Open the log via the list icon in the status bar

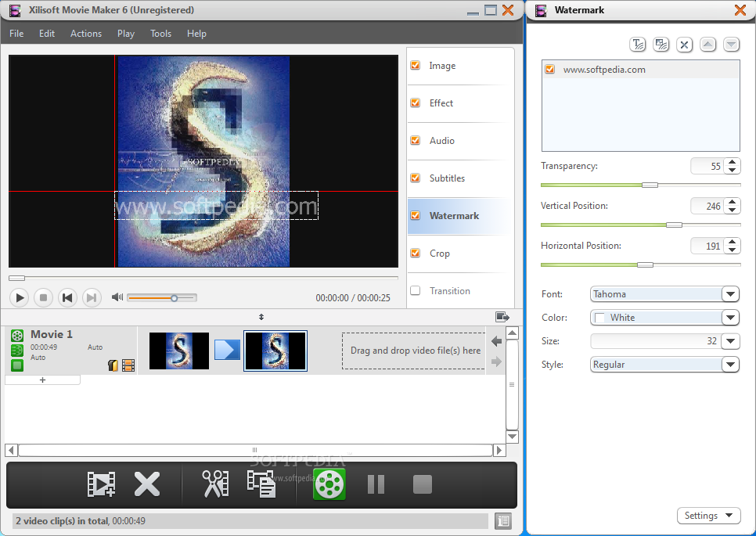[x=503, y=521]
